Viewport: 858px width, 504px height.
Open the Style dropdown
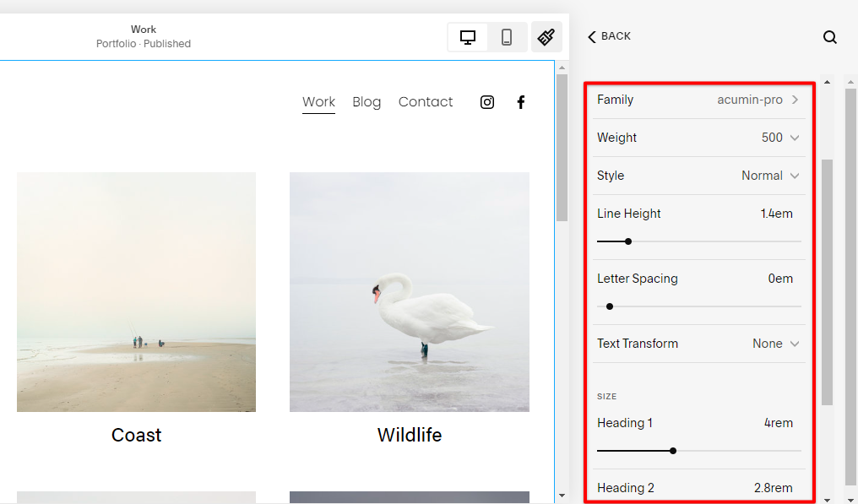770,176
